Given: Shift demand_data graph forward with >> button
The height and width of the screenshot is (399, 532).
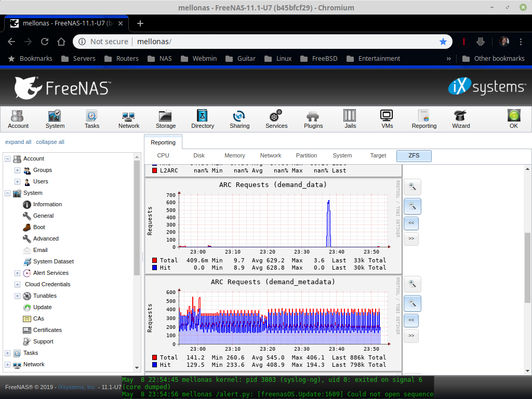Looking at the screenshot, I should [411, 238].
